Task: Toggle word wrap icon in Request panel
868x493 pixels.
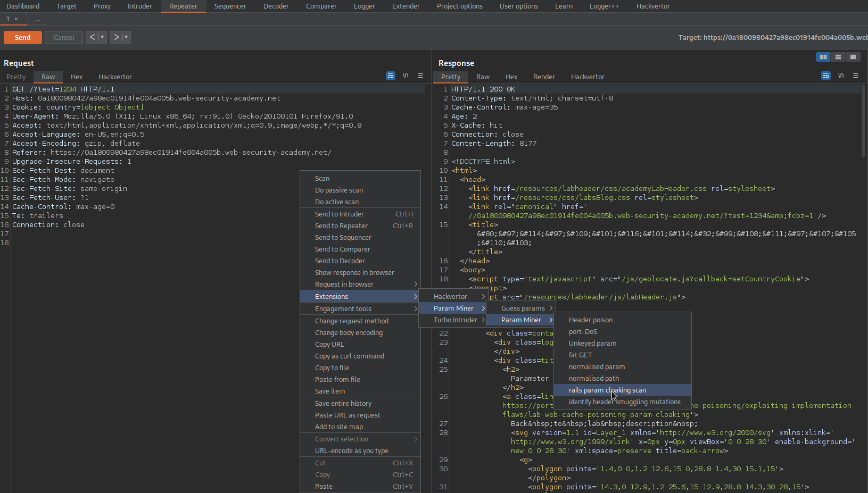Action: pos(391,76)
